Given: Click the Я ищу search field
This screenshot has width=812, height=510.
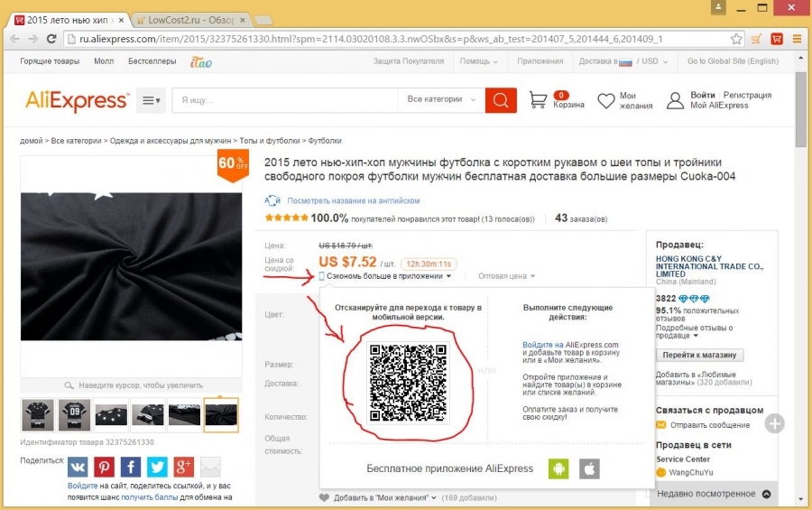Looking at the screenshot, I should pos(285,100).
